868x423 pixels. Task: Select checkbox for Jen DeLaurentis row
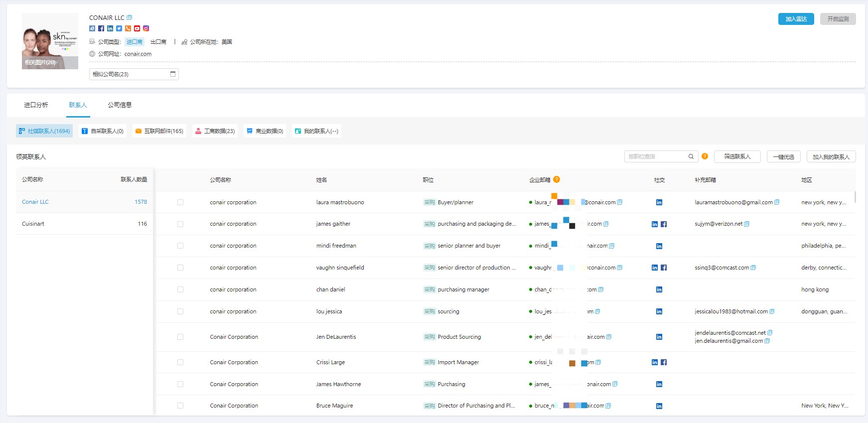click(180, 337)
